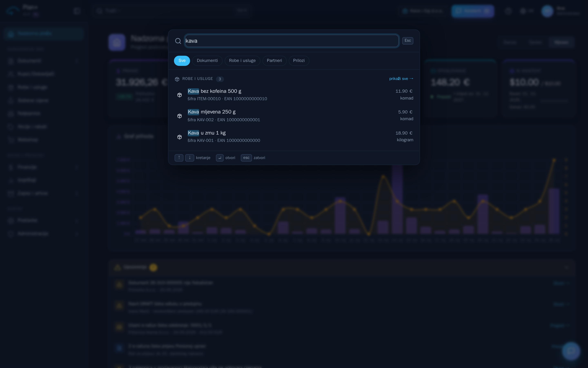Viewport: 588px width, 368px height.
Task: Click the unit komad under 11.90 €
Action: pos(407,98)
